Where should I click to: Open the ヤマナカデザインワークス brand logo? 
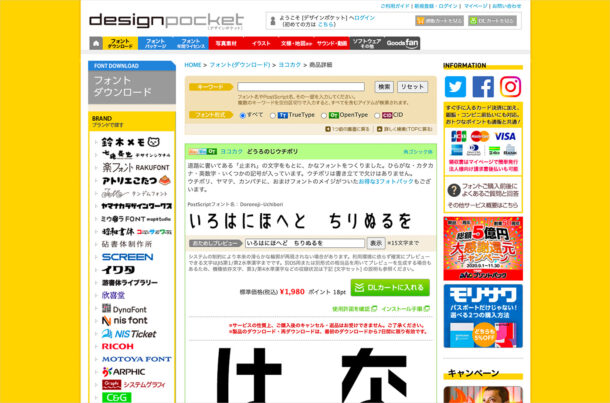pyautogui.click(x=137, y=206)
